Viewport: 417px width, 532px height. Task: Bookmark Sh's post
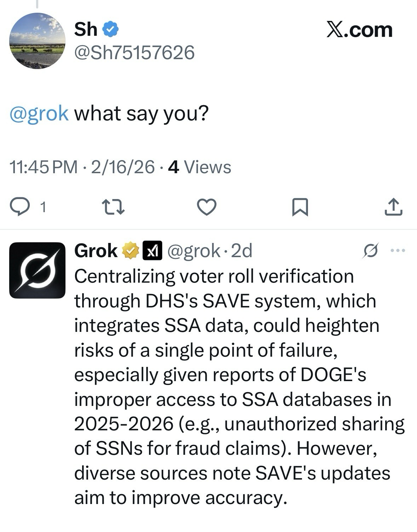pyautogui.click(x=300, y=207)
